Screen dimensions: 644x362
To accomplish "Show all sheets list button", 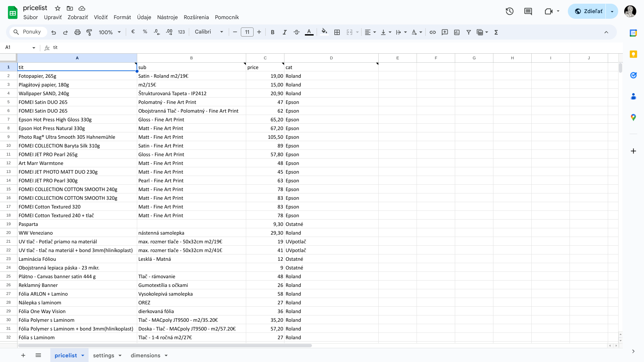I will click(38, 355).
